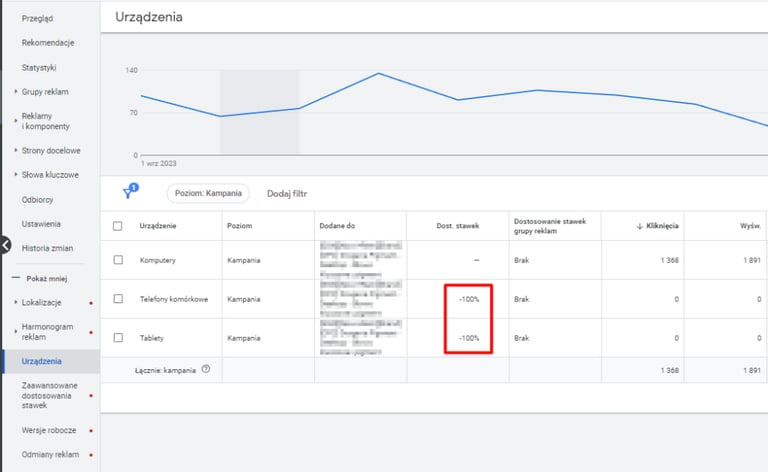Click sort arrow on Kliknięcia column
The width and height of the screenshot is (768, 472).
tap(640, 226)
